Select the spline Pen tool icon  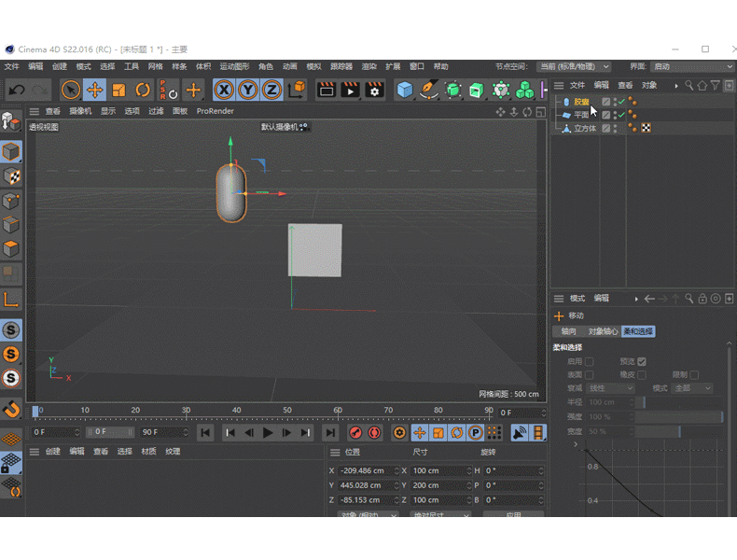pos(428,90)
